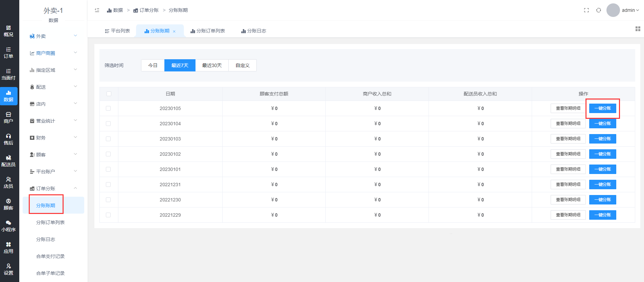Open the 概况 overview sidebar icon
Screen dimensions: 644x282
point(8,31)
